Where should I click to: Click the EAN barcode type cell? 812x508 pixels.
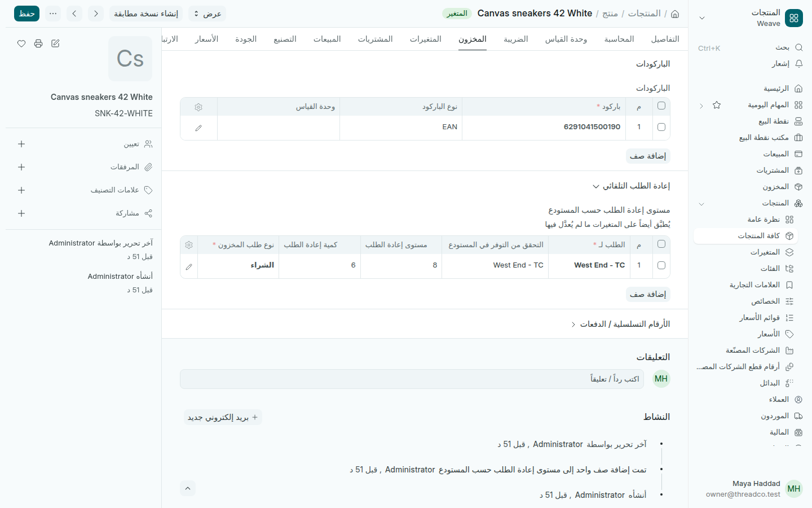coord(401,127)
